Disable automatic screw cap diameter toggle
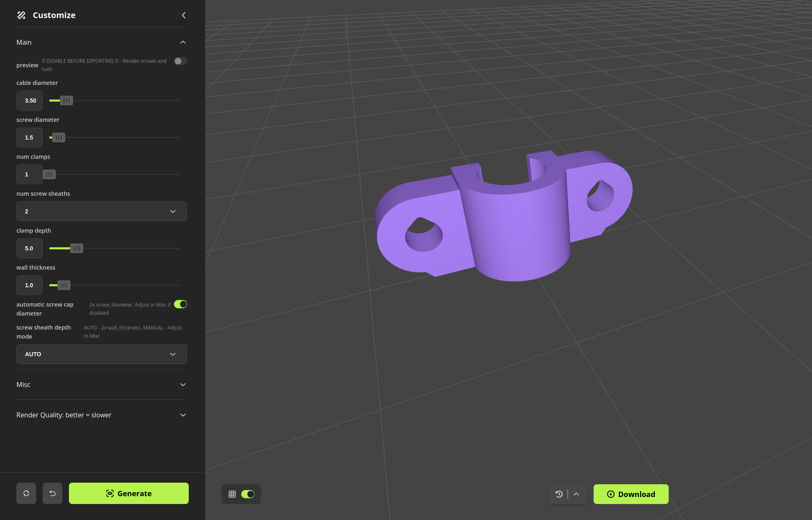Screen dimensions: 812x520 (x=181, y=304)
